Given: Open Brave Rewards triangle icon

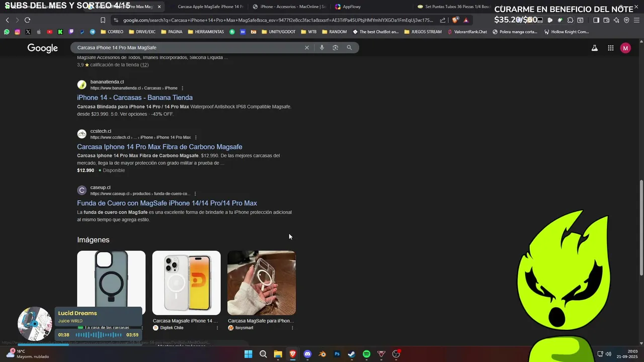Looking at the screenshot, I should pos(466,20).
